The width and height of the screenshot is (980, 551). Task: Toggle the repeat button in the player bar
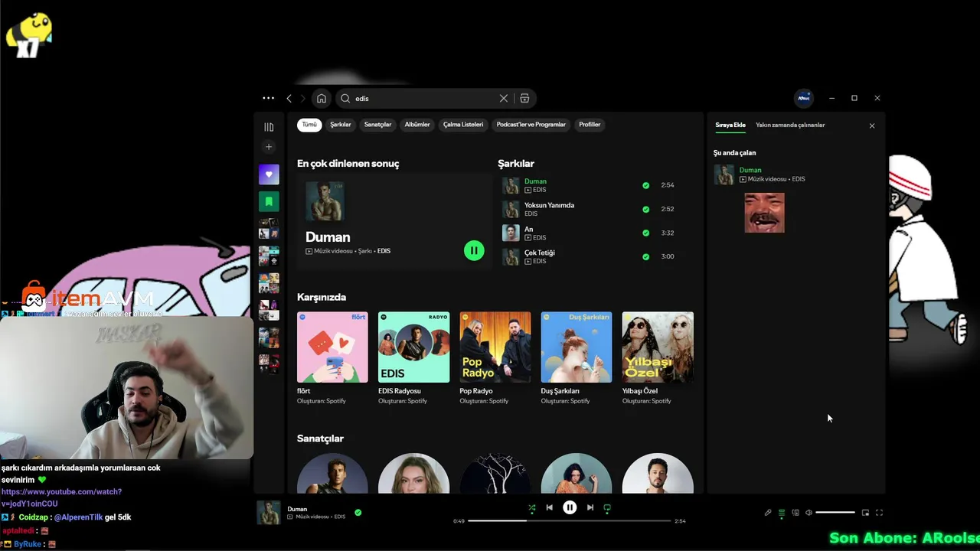tap(607, 507)
